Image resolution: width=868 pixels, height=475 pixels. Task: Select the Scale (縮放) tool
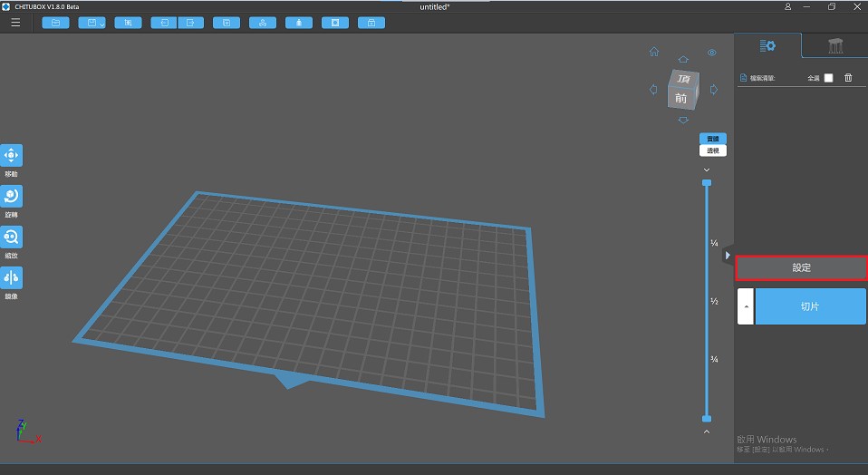[12, 237]
